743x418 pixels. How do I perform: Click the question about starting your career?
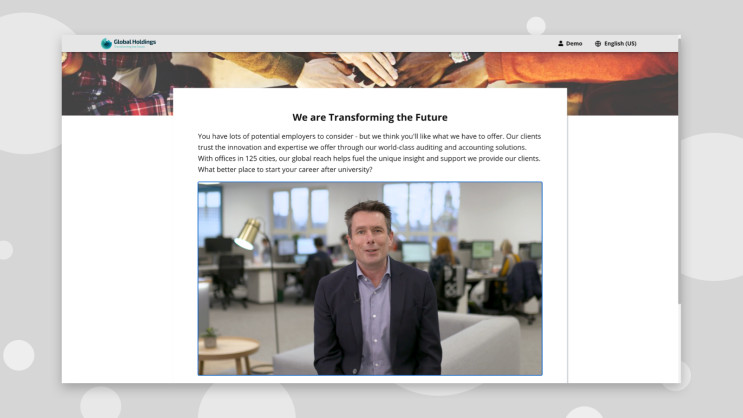pyautogui.click(x=285, y=169)
